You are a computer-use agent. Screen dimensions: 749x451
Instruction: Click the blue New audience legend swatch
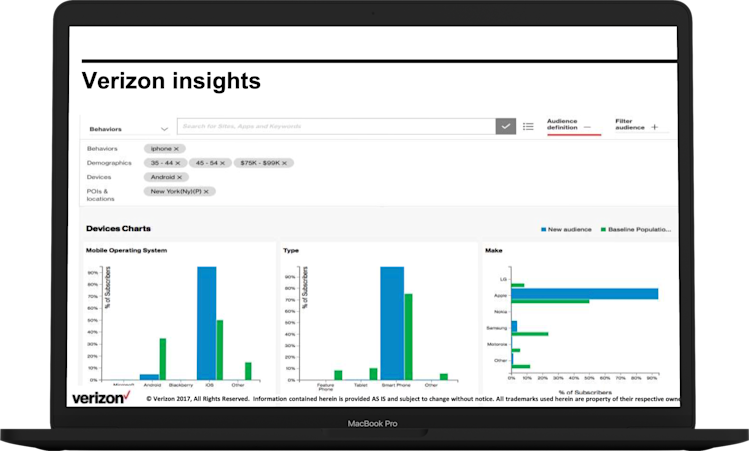[x=543, y=230]
